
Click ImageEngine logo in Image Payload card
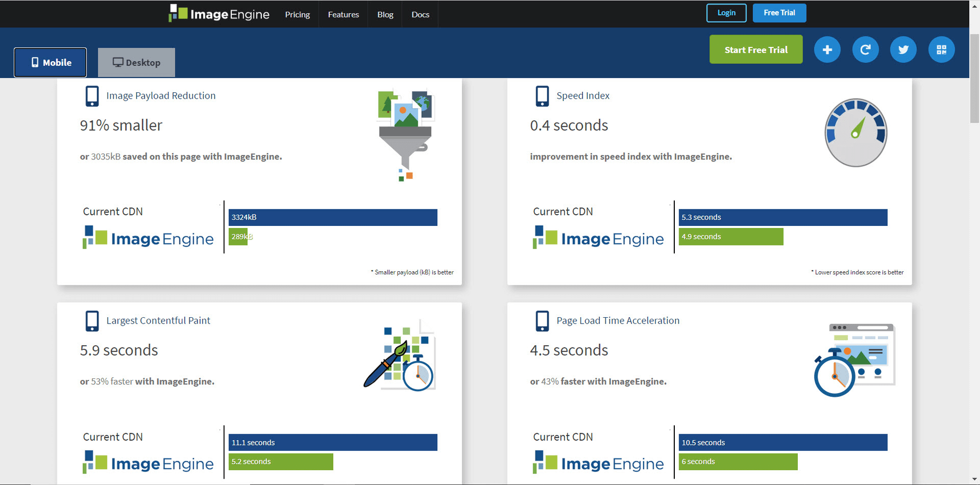pyautogui.click(x=148, y=237)
